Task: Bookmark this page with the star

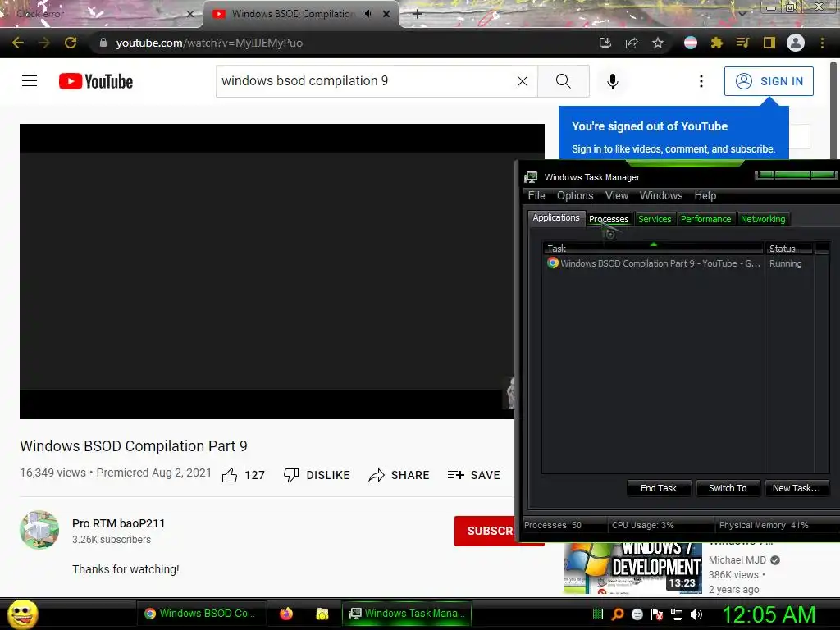Action: tap(658, 43)
